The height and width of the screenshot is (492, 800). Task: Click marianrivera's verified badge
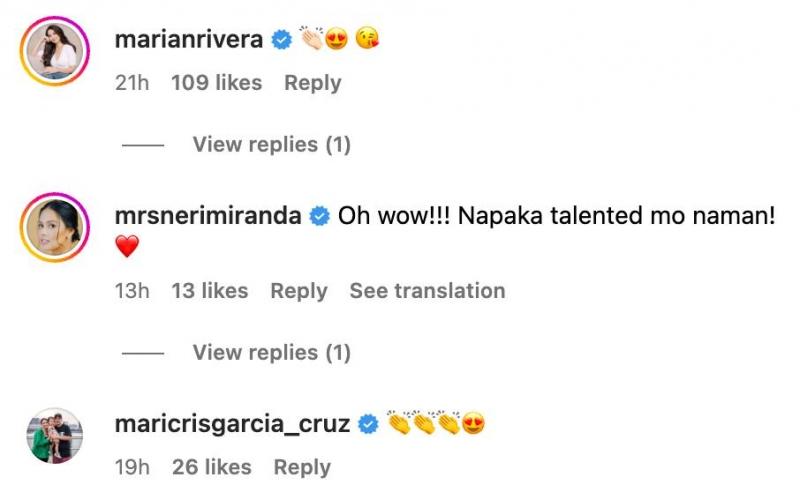click(283, 40)
